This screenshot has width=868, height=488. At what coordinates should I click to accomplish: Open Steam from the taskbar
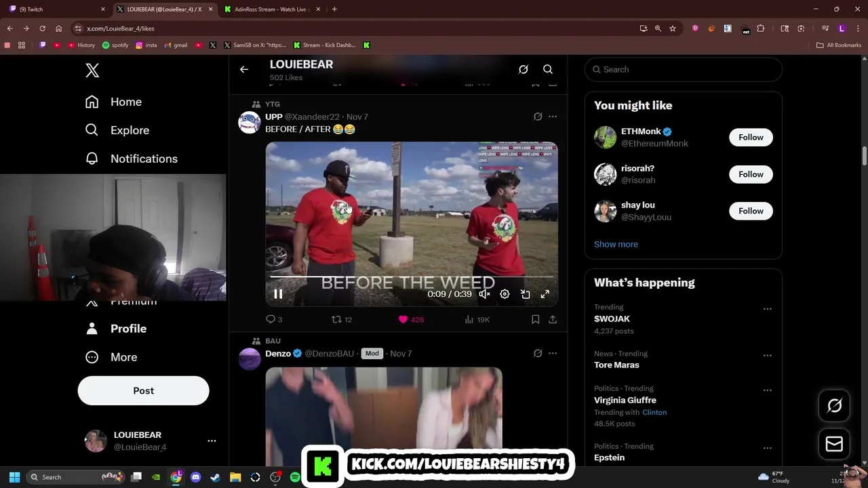point(216,477)
